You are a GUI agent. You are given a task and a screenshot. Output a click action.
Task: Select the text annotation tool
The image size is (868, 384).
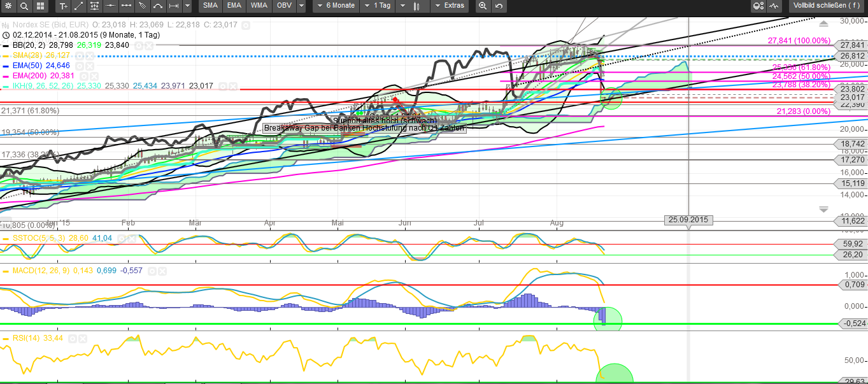pyautogui.click(x=63, y=6)
